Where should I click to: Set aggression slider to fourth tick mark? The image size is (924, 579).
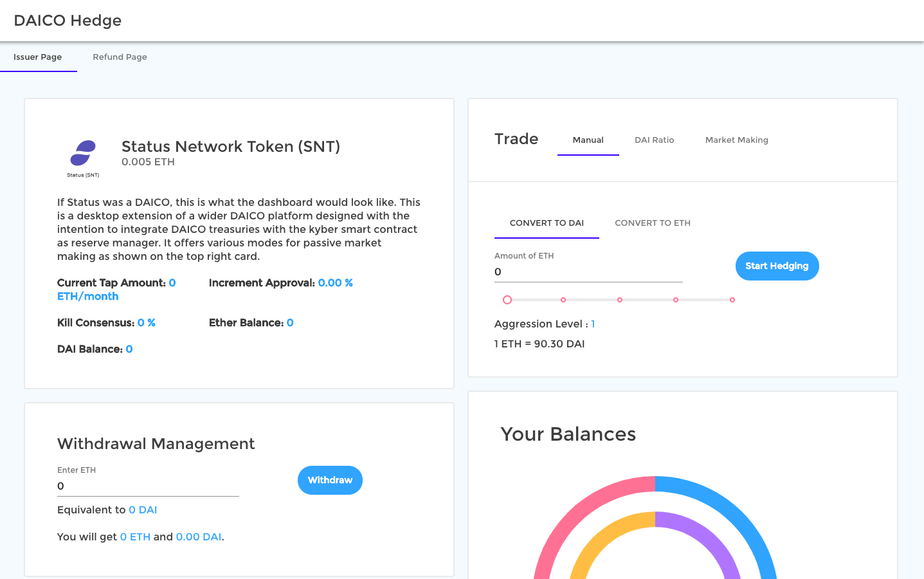coord(676,300)
